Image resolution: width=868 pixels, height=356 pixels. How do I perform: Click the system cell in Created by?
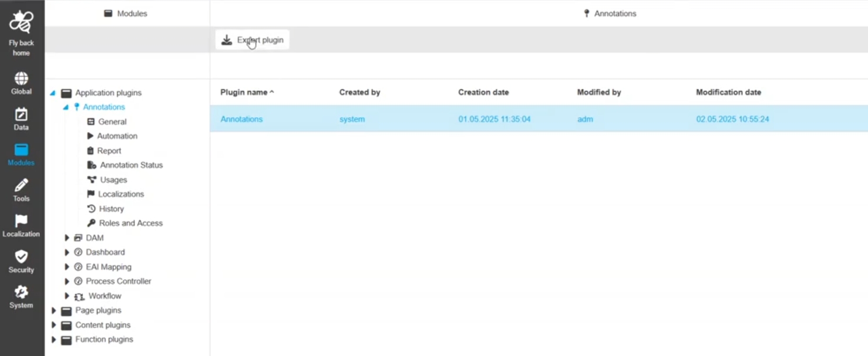[x=352, y=119]
